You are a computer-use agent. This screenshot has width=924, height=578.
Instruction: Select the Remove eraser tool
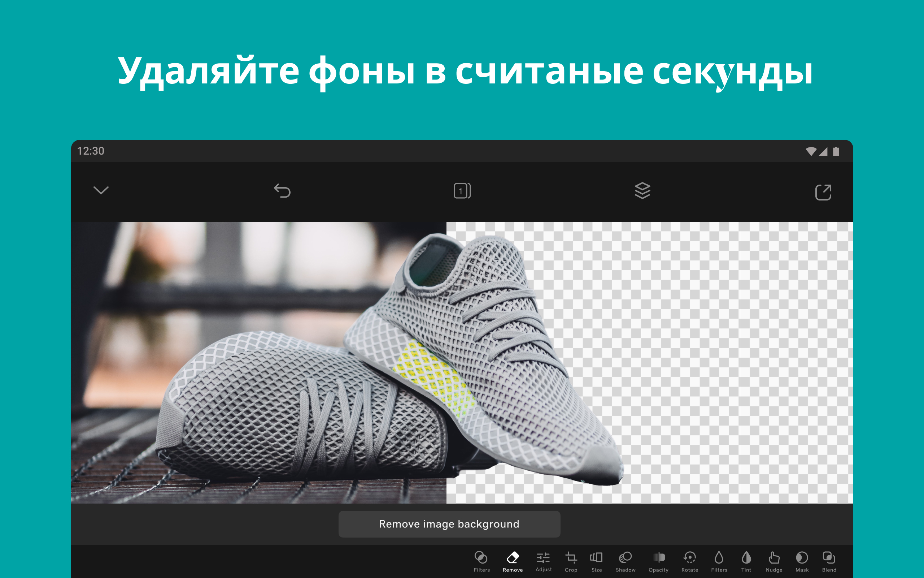(513, 561)
